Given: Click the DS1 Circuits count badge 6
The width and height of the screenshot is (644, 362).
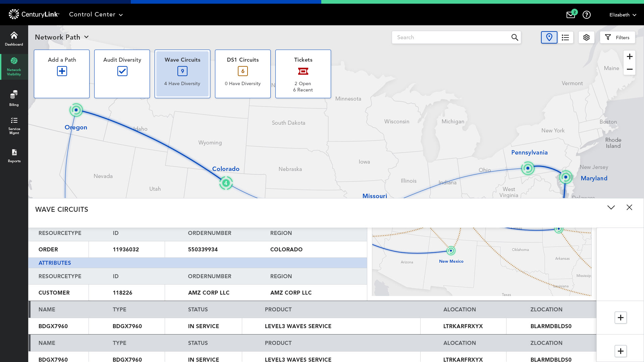Looking at the screenshot, I should (243, 71).
